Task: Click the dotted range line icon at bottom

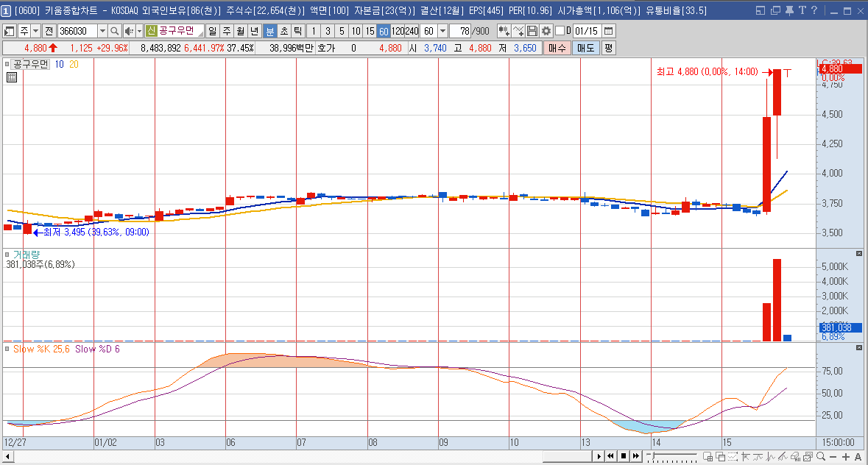Action: pyautogui.click(x=733, y=456)
